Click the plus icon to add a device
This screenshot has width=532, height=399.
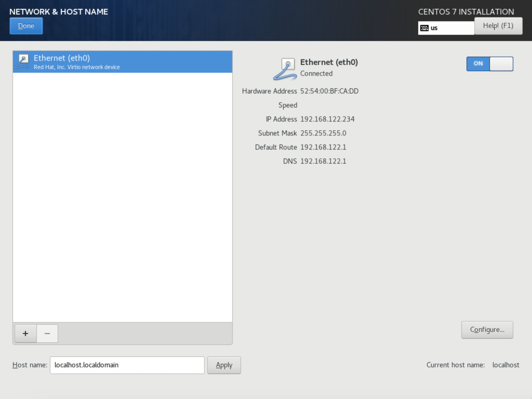pyautogui.click(x=25, y=333)
